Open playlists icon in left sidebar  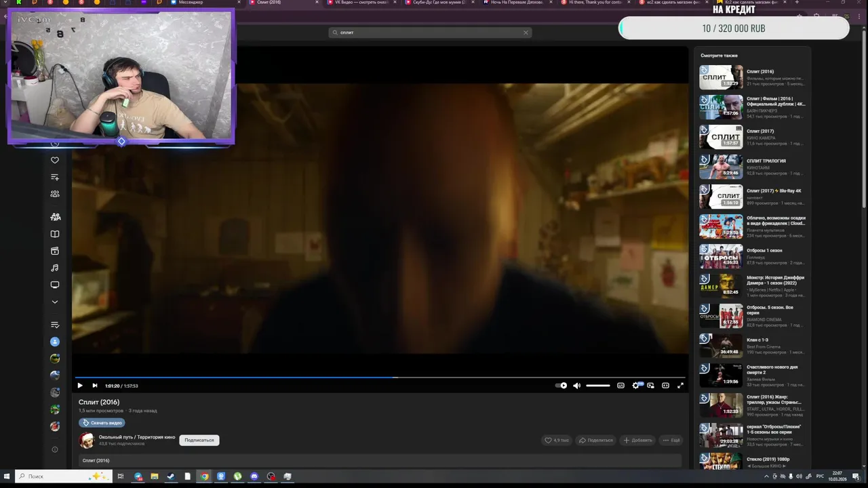55,178
